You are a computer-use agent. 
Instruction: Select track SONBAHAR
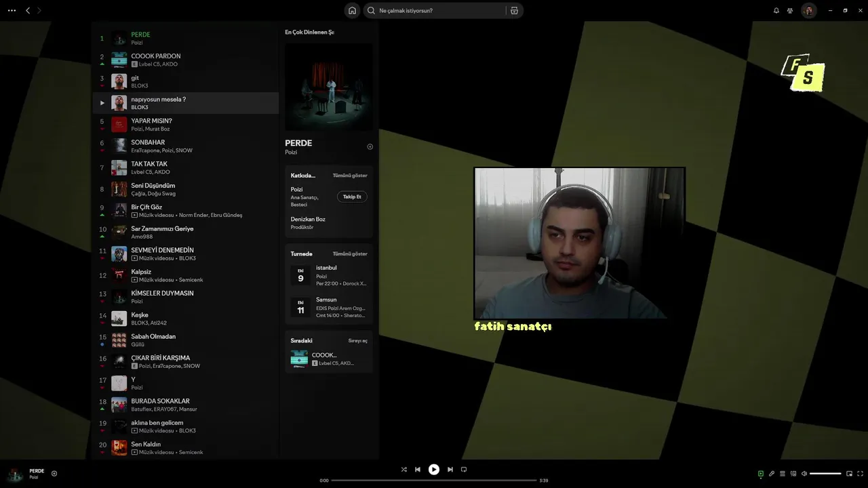(185, 146)
